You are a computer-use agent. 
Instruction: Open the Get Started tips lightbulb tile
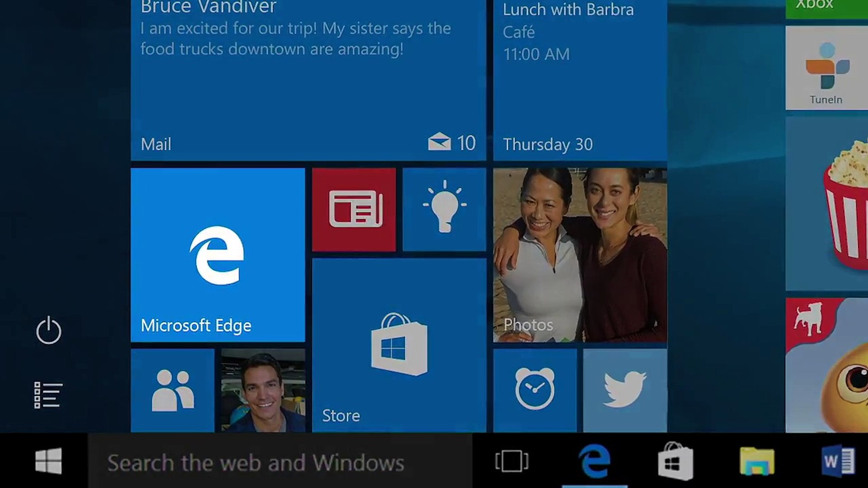(444, 210)
